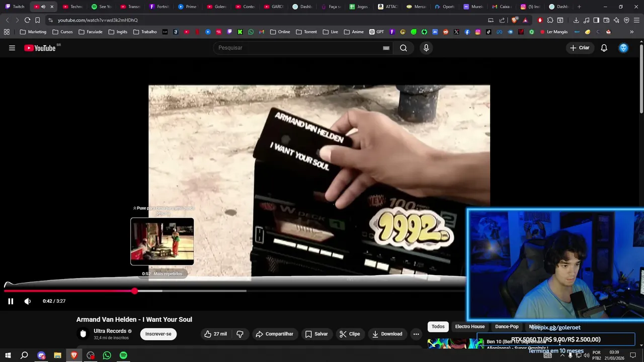Reload the current page
Screen dimensions: 644x362
[x=27, y=20]
